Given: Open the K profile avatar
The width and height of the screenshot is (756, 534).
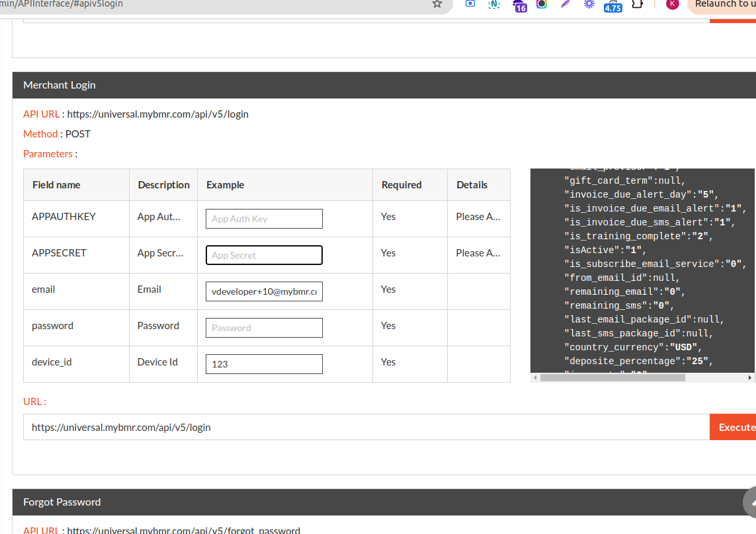Looking at the screenshot, I should [672, 4].
